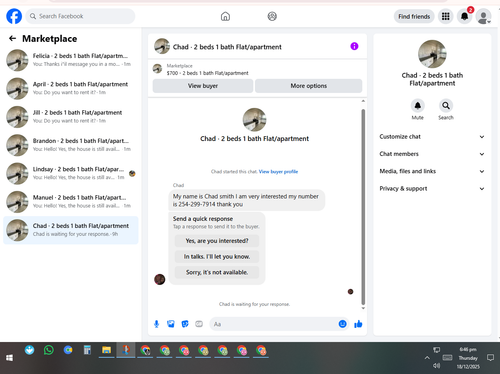The height and width of the screenshot is (374, 500).
Task: Click the purple info icon in chat header
Action: (x=354, y=46)
